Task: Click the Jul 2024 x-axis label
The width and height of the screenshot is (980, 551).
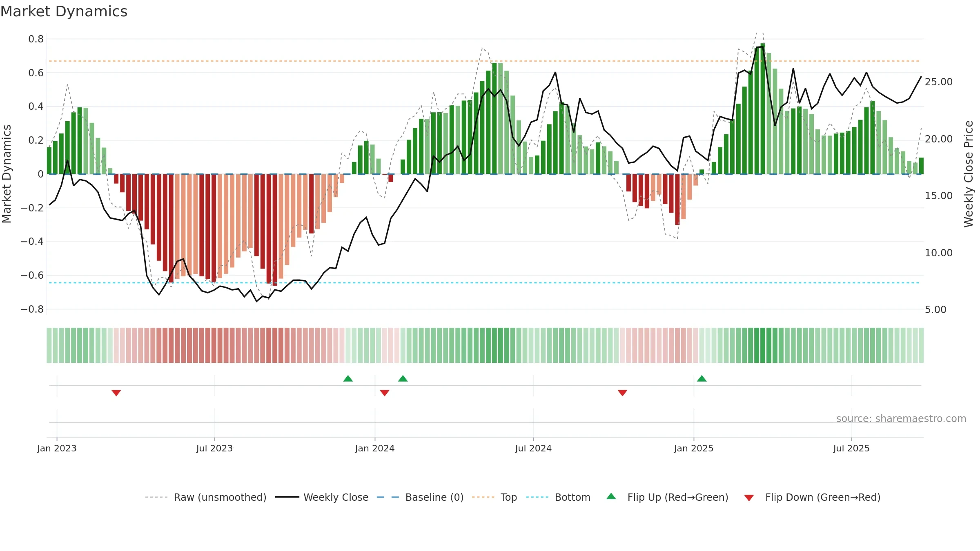Action: pos(533,448)
